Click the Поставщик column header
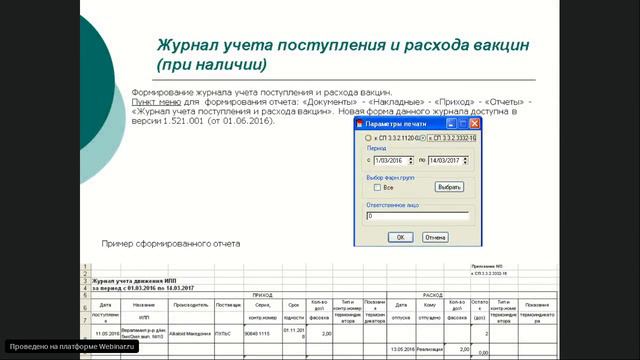 (x=229, y=305)
